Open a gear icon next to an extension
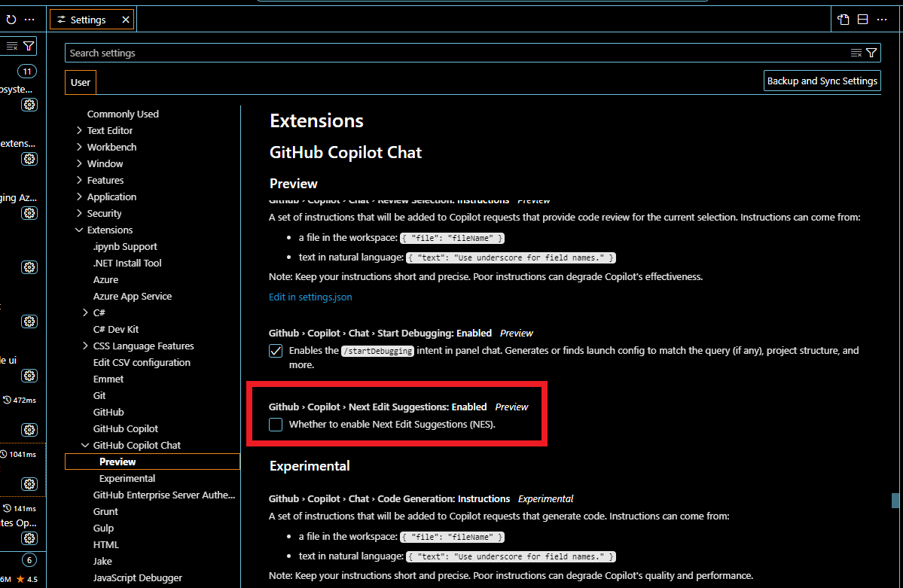This screenshot has width=903, height=588. (x=29, y=105)
